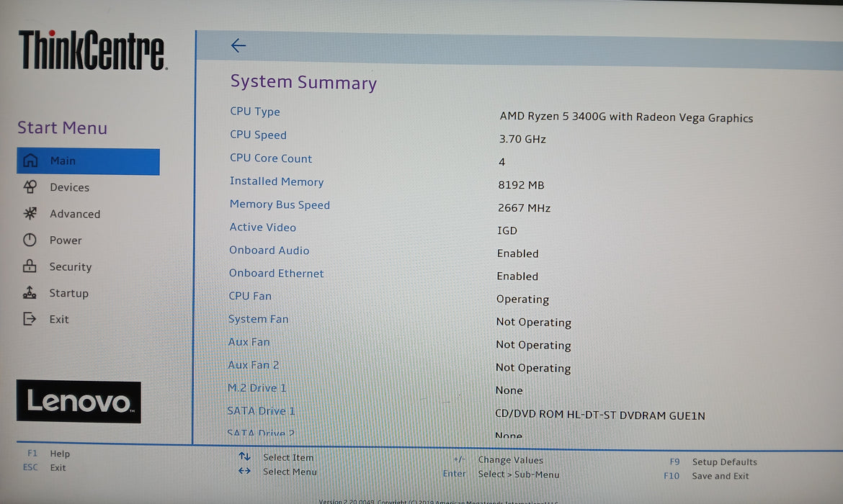Click Not Operating value for Aux Fan
The image size is (843, 504).
point(533,345)
